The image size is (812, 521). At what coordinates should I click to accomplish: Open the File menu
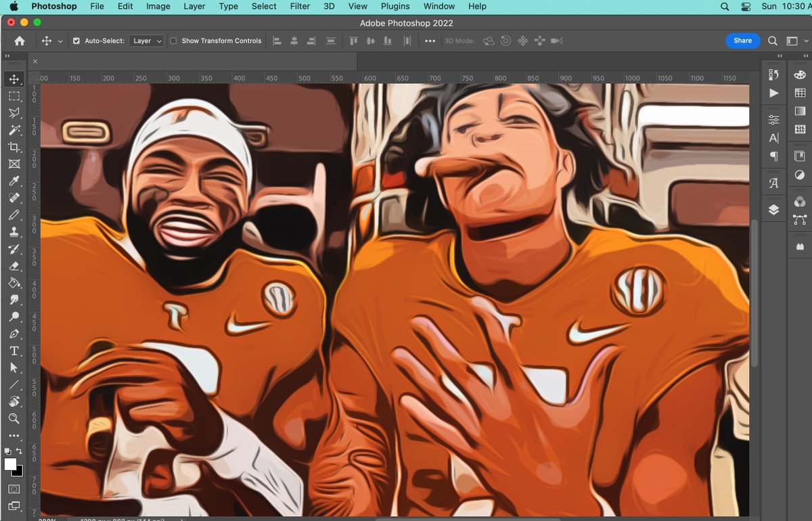pyautogui.click(x=97, y=6)
